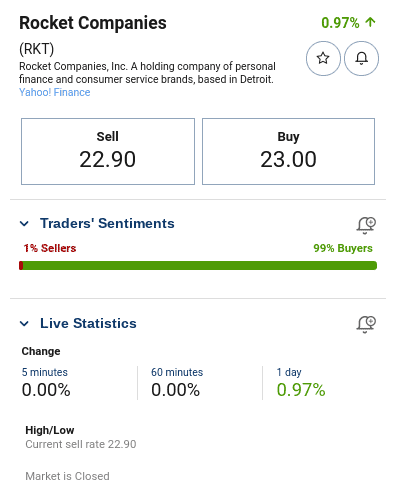Select the 5 minutes change period

[45, 372]
